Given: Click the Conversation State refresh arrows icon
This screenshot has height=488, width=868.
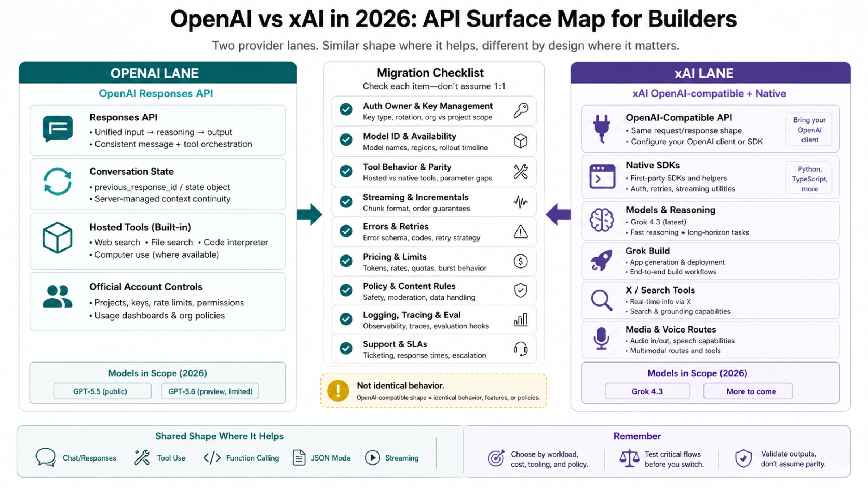Looking at the screenshot, I should tap(58, 181).
